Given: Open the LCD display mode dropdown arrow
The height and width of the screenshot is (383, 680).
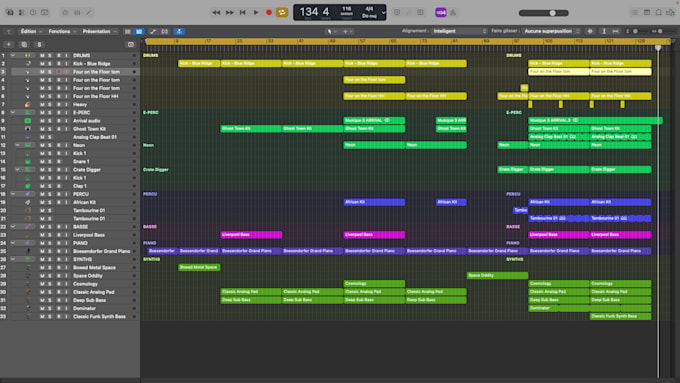Looking at the screenshot, I should pos(383,13).
